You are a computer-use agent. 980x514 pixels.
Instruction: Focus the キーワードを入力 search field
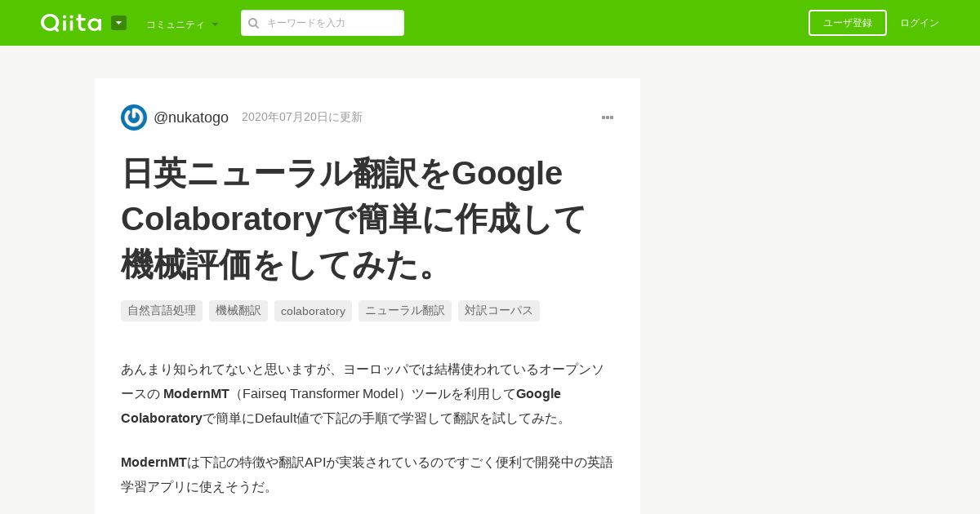(323, 23)
